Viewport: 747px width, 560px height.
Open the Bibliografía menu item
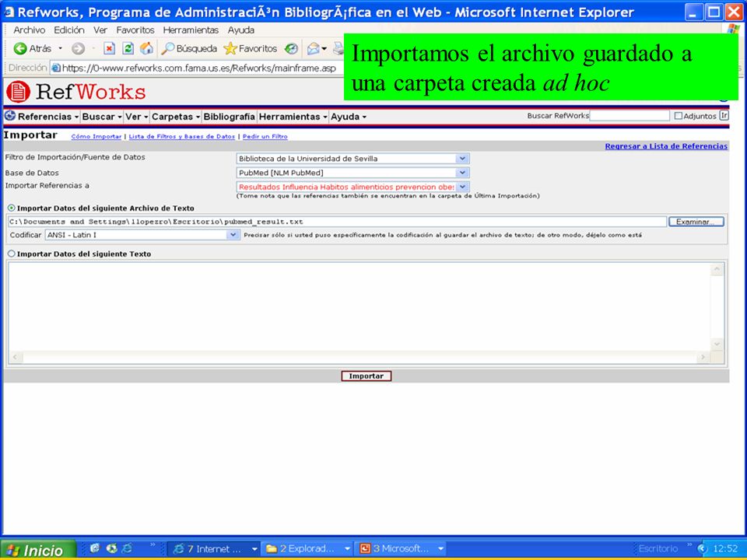coord(229,117)
